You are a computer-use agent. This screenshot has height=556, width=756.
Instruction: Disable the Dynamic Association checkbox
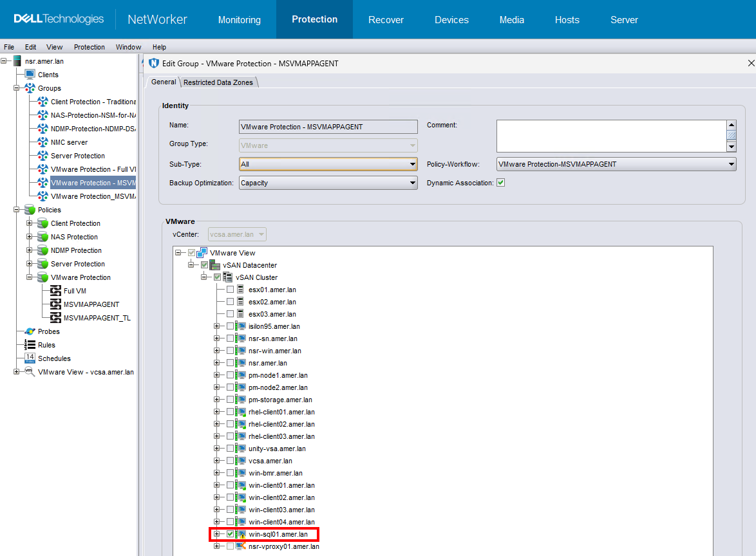click(500, 182)
